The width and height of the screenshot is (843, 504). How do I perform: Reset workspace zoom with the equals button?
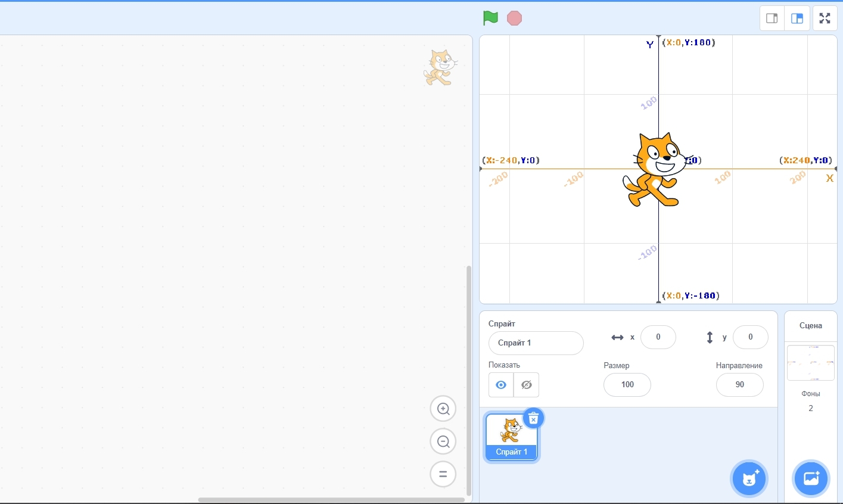point(443,474)
